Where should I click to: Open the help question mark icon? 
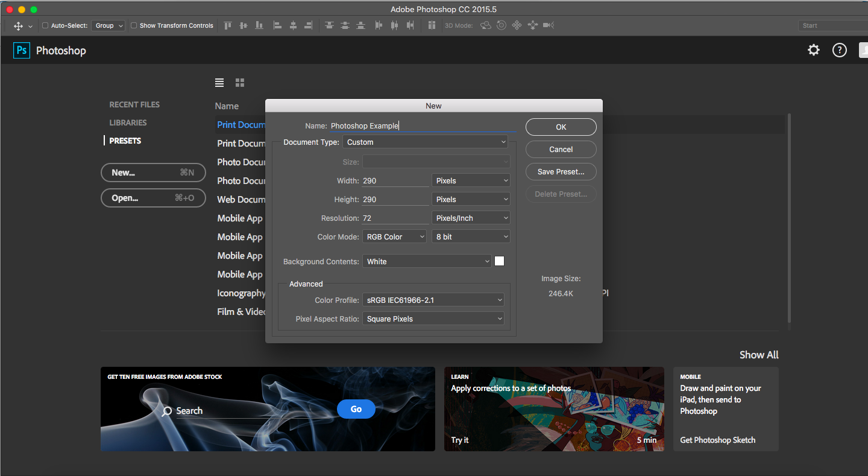[x=840, y=50]
